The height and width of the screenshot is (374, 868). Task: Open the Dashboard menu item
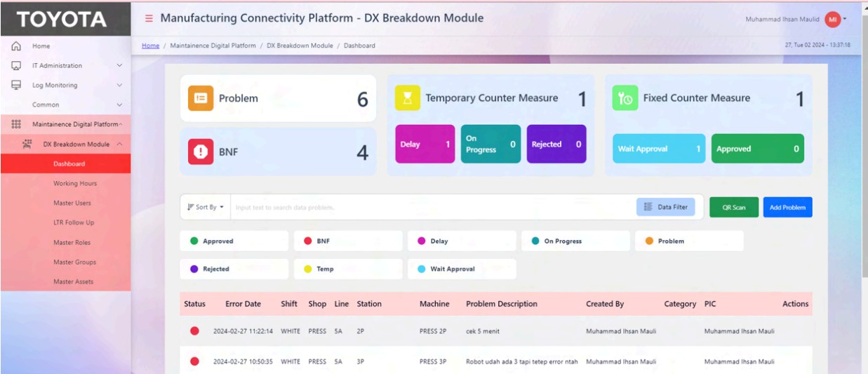coord(65,163)
